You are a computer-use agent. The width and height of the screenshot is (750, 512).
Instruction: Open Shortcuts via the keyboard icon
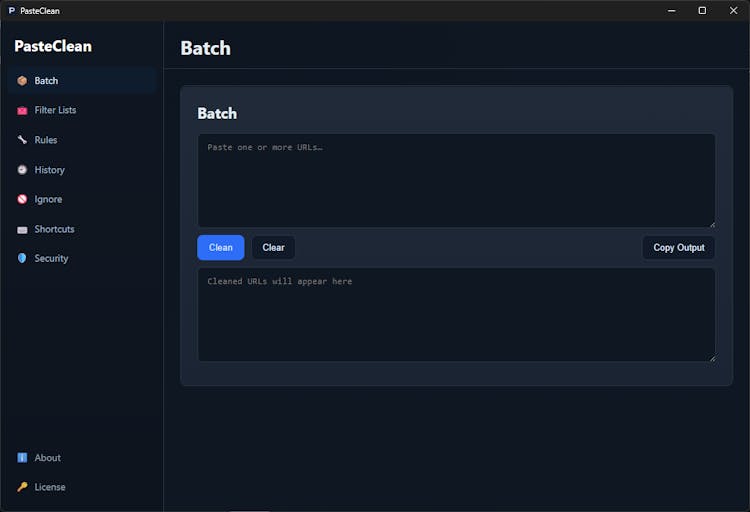coord(22,229)
